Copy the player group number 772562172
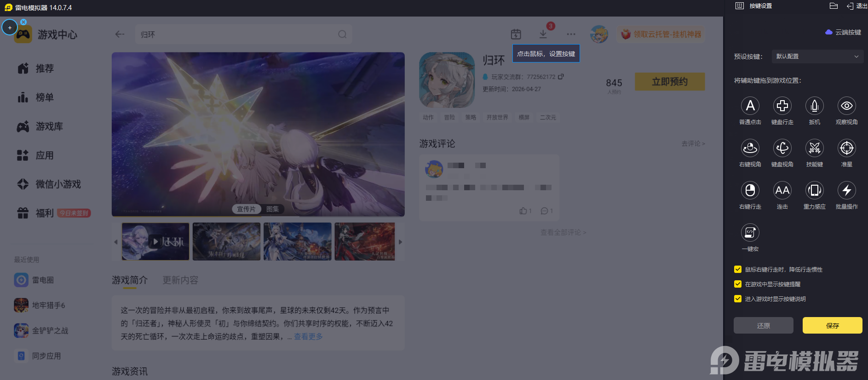Image resolution: width=868 pixels, height=380 pixels. pyautogui.click(x=561, y=77)
